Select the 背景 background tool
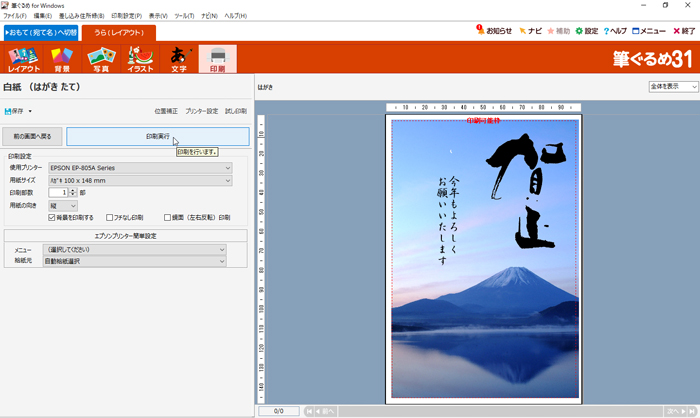The image size is (700, 418). [x=62, y=59]
